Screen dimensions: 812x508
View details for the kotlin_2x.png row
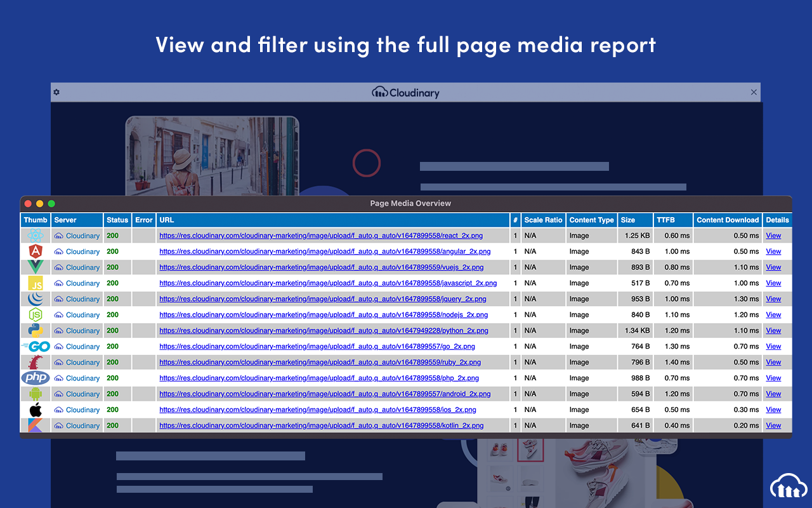[x=773, y=425]
